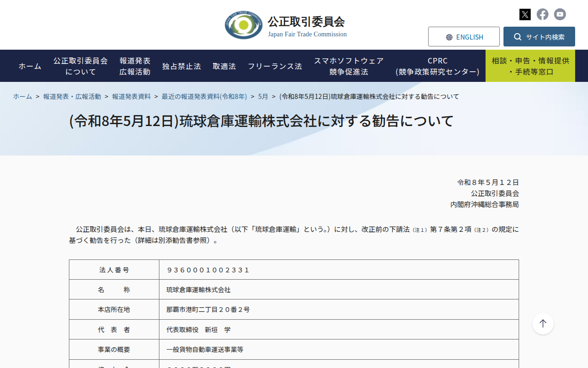Open the Facebook social icon

543,14
